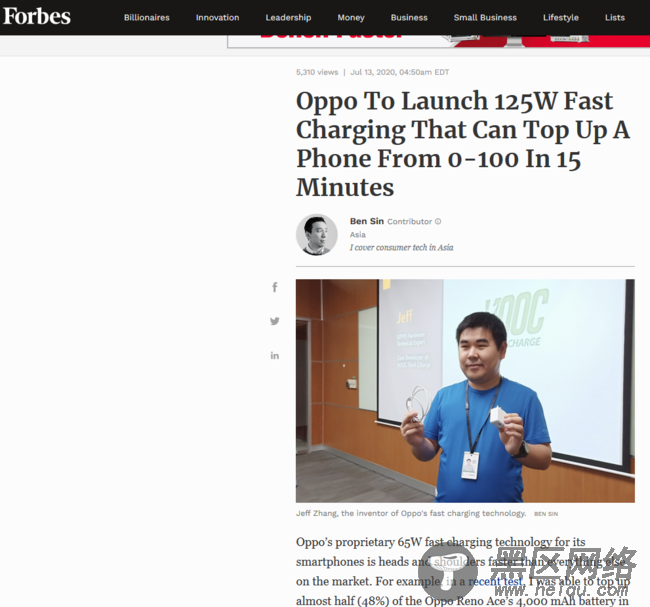Screen dimensions: 650x607
Task: Share article on Facebook icon
Action: 274,287
